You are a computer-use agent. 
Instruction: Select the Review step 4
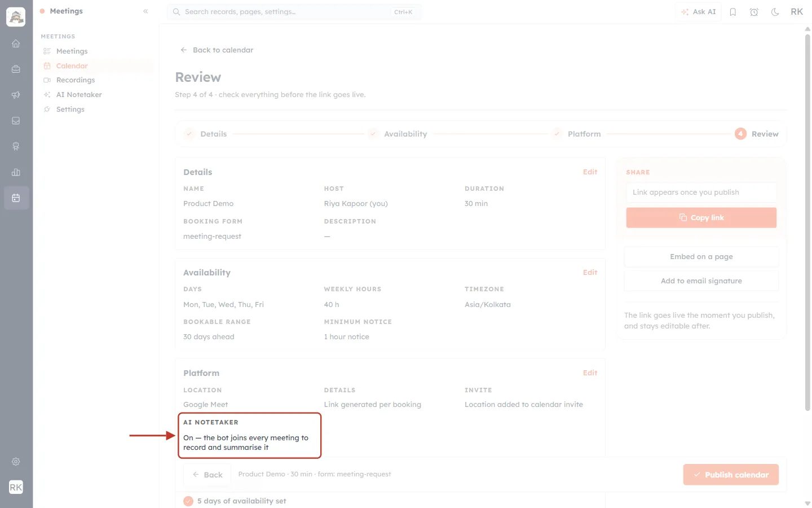(756, 134)
